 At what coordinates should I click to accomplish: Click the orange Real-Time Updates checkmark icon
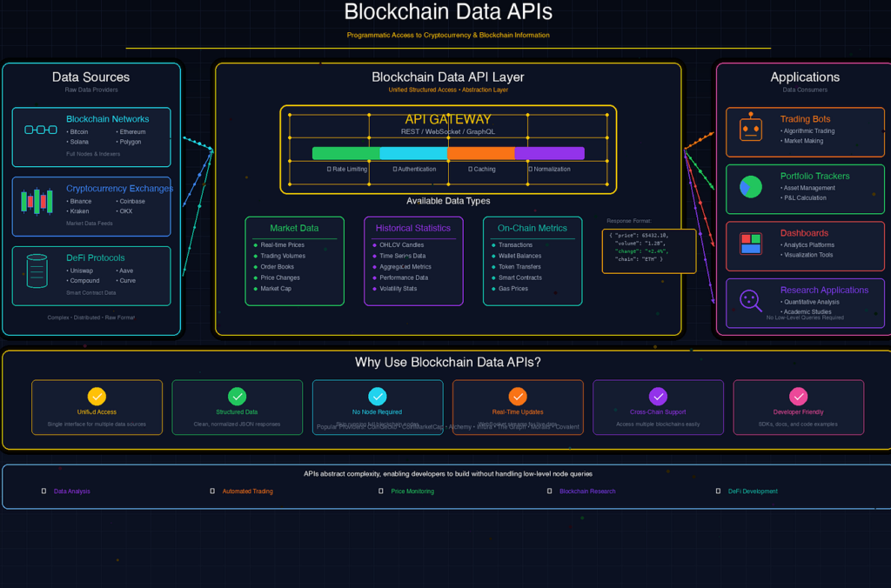[518, 396]
